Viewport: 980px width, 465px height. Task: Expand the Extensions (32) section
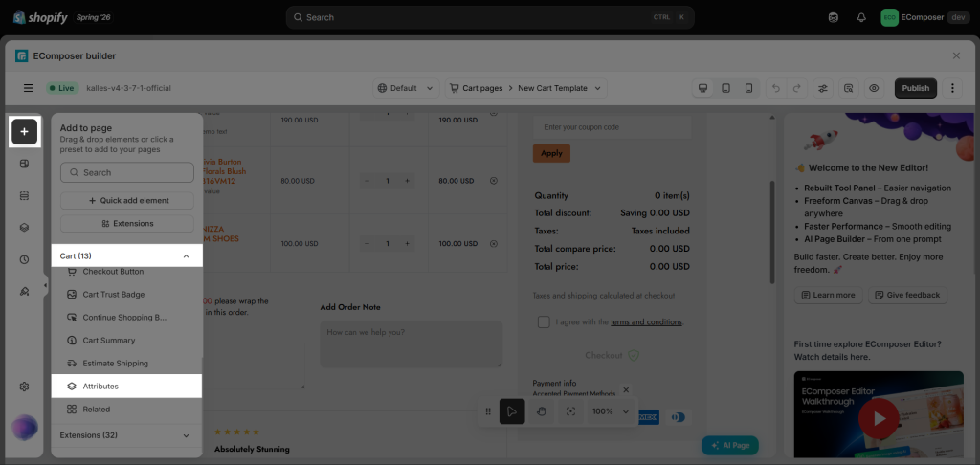[127, 435]
